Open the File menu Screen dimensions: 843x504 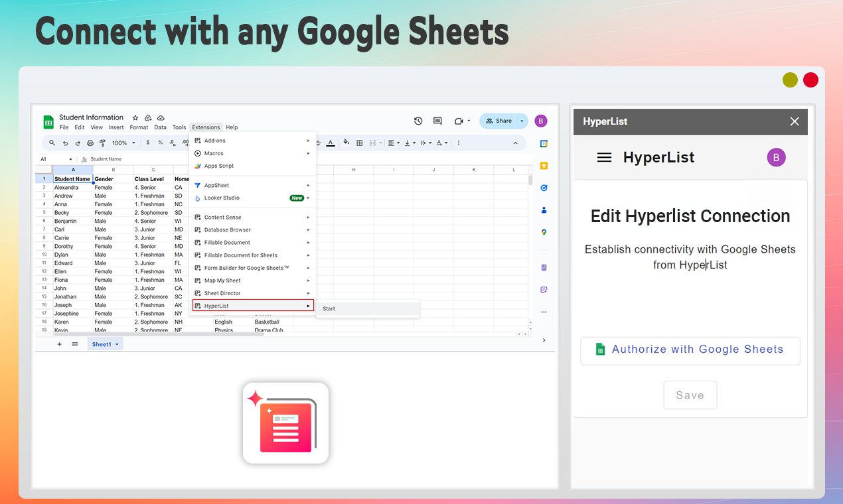coord(64,127)
